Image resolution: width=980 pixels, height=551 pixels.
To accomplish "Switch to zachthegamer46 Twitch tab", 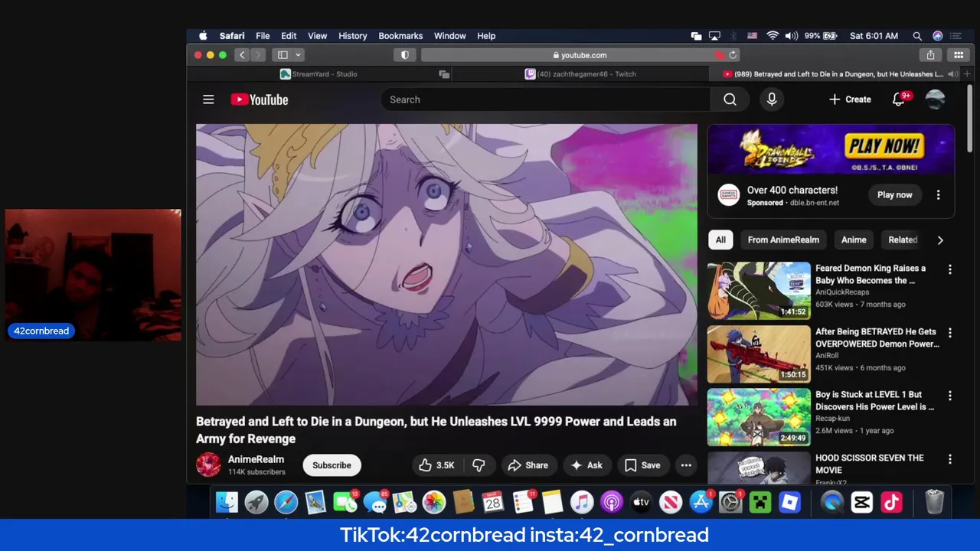I will pyautogui.click(x=580, y=74).
